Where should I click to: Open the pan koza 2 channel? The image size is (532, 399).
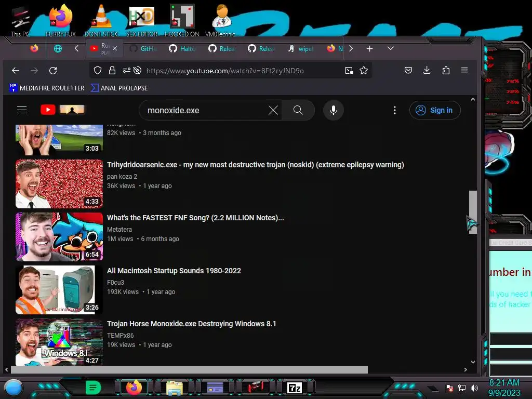coord(122,177)
